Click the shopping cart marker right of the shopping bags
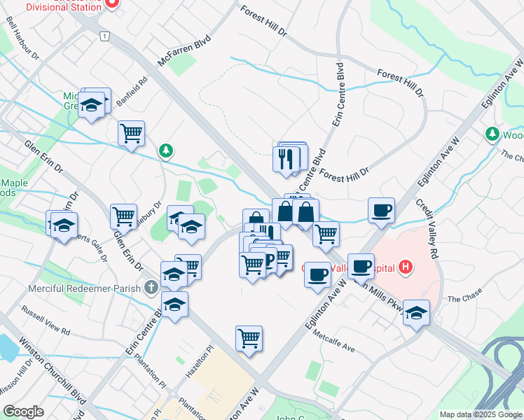Viewport: 524px width, 420px height. (x=326, y=235)
